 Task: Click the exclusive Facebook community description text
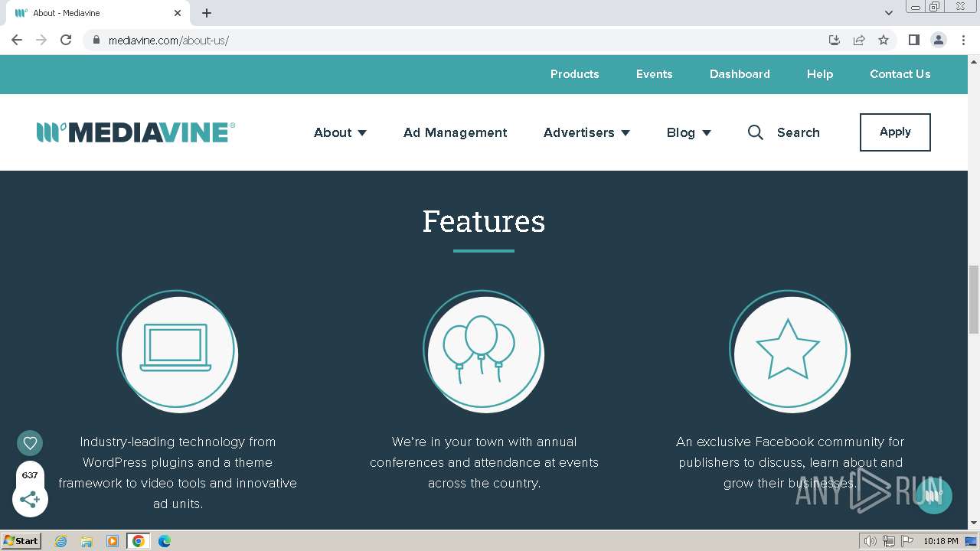(x=790, y=462)
